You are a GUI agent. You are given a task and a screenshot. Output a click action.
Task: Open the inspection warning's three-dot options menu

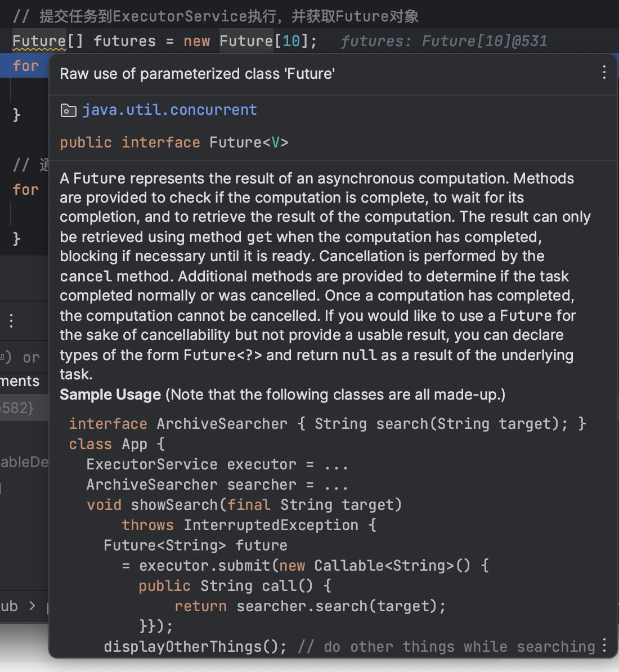point(604,72)
